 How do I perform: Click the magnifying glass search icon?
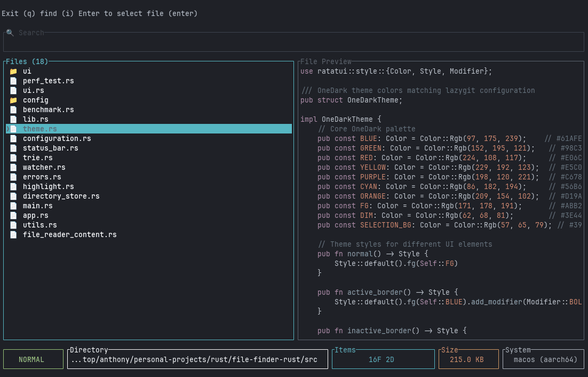pyautogui.click(x=10, y=33)
